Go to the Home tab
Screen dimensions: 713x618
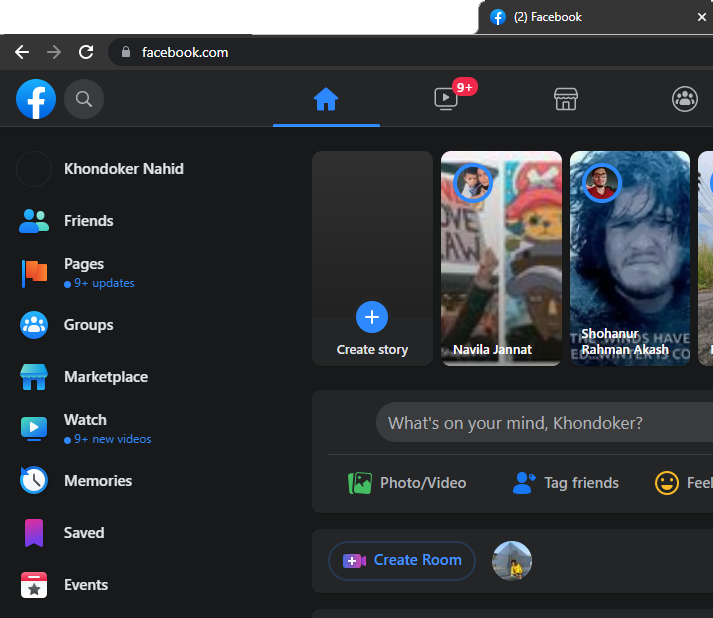coord(326,99)
